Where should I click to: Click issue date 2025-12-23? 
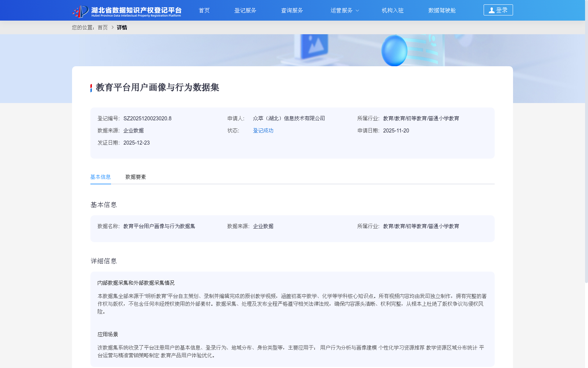[136, 143]
